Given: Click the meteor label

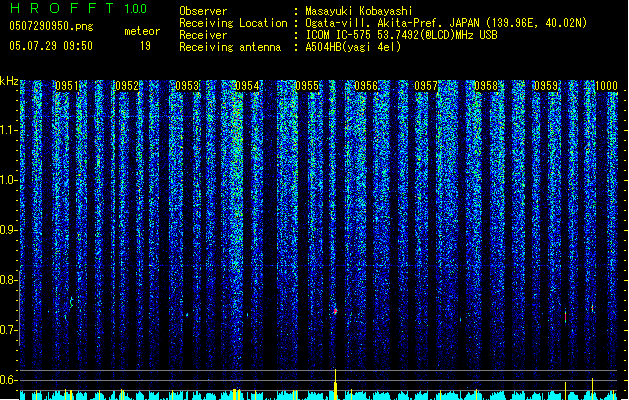Looking at the screenshot, I should pyautogui.click(x=142, y=31).
